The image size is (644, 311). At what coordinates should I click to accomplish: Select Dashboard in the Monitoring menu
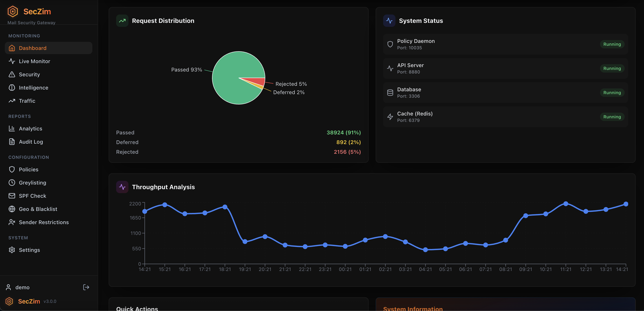(33, 48)
